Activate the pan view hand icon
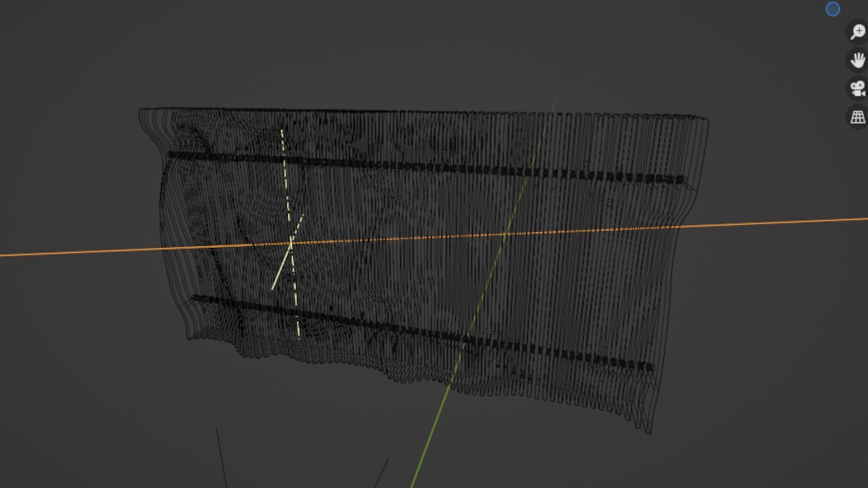This screenshot has width=868, height=488. (858, 60)
